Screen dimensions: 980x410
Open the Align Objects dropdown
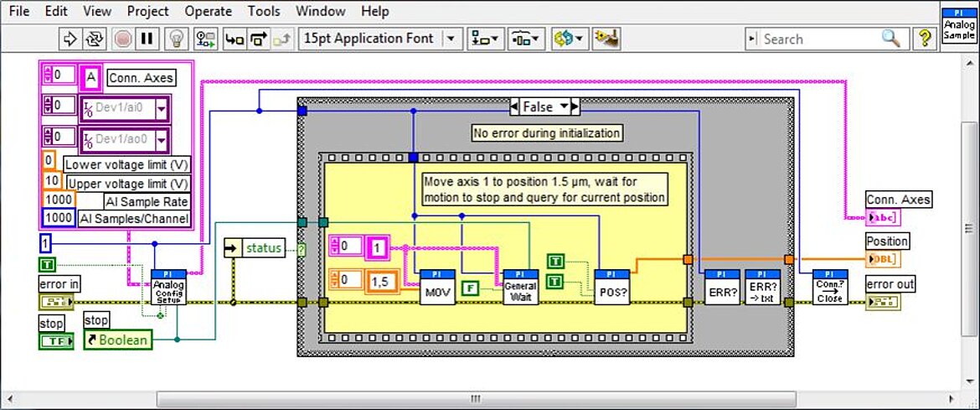[x=485, y=39]
